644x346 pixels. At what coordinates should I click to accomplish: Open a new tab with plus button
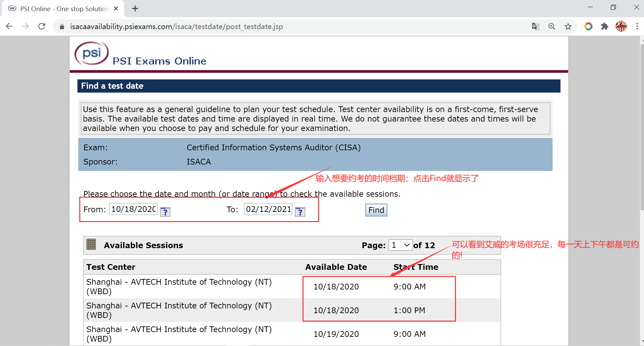135,8
